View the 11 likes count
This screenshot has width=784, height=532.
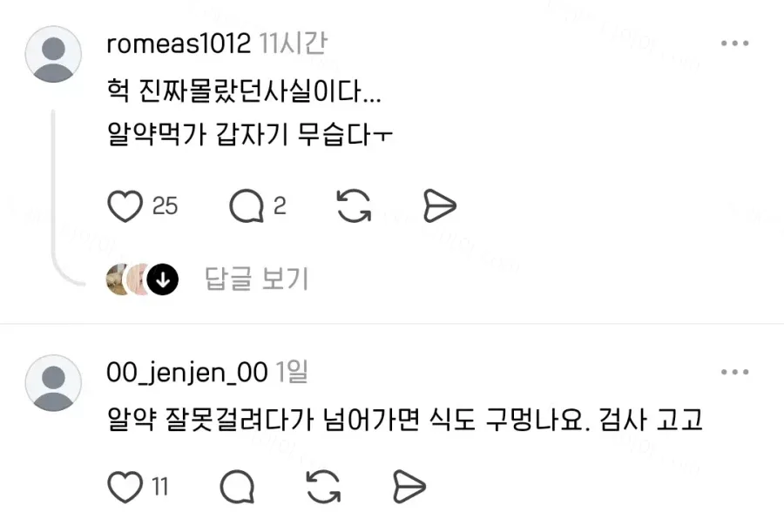pos(160,487)
